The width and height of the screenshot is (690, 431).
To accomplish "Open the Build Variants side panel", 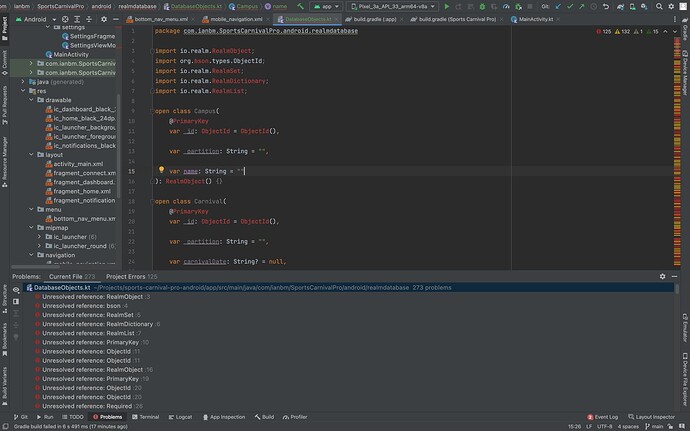I will coord(4,384).
